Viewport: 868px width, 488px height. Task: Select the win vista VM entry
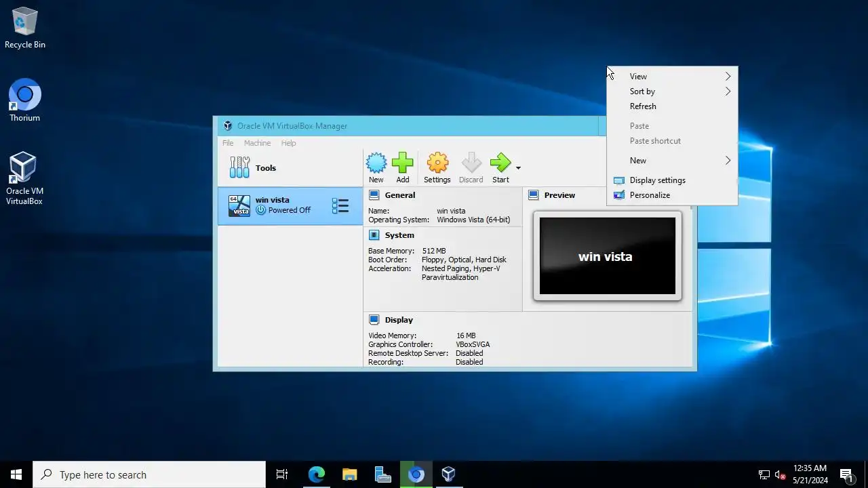pyautogui.click(x=290, y=205)
